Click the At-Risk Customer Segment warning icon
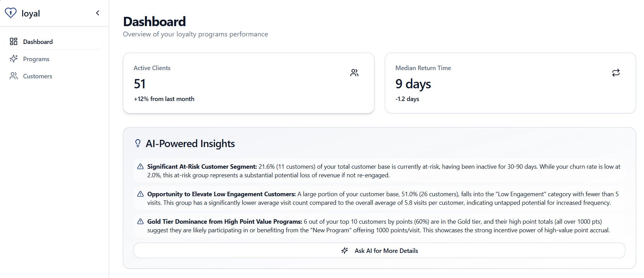644x278 pixels. tap(140, 167)
